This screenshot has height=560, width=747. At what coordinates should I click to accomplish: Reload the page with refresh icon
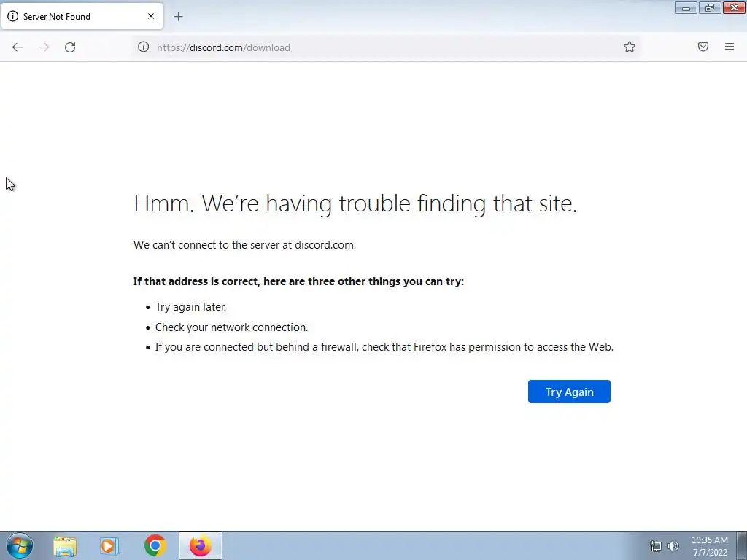70,47
